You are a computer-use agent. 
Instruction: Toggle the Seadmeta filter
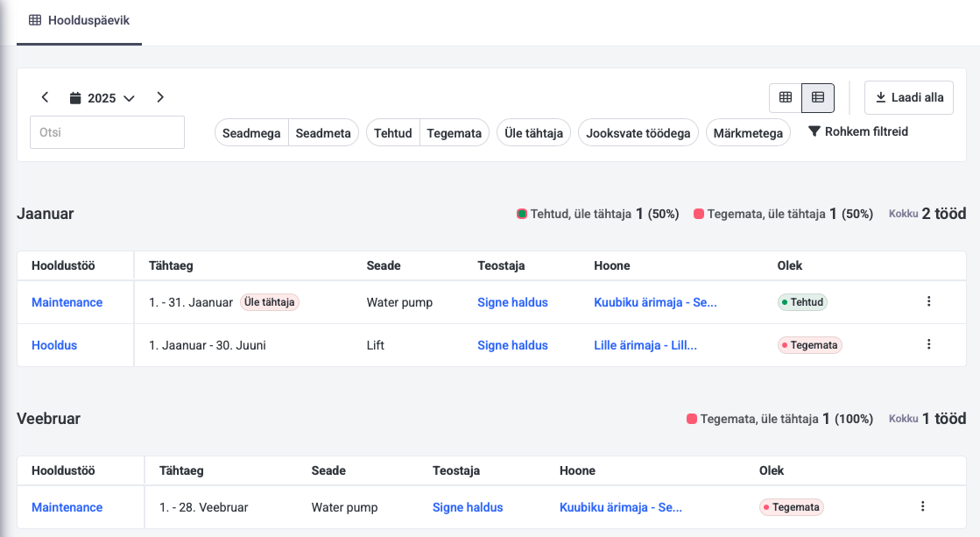click(323, 133)
